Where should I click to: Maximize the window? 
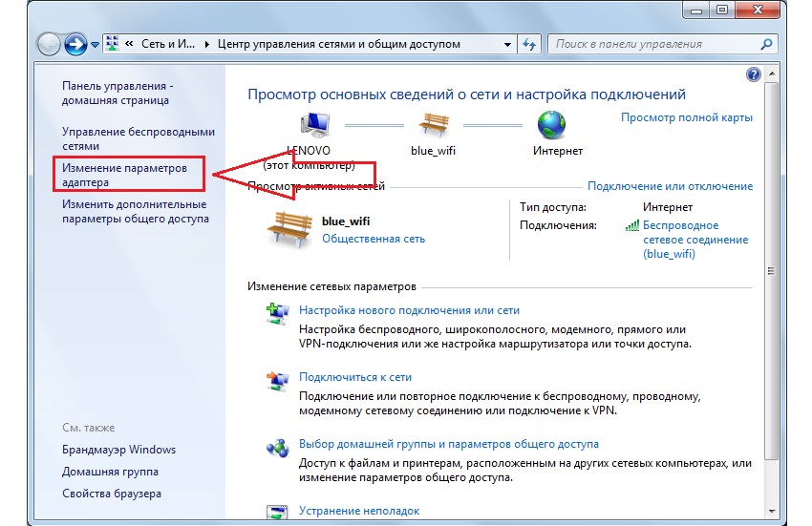click(722, 10)
